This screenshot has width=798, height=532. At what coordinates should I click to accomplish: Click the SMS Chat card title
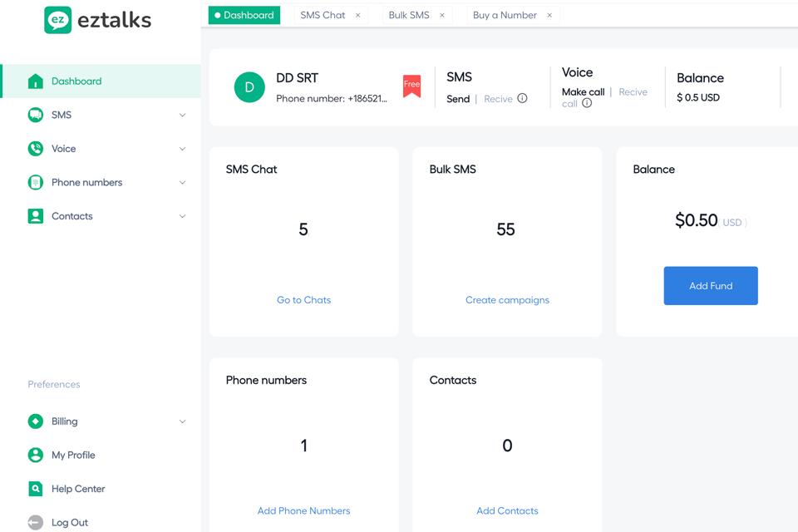[x=251, y=169]
